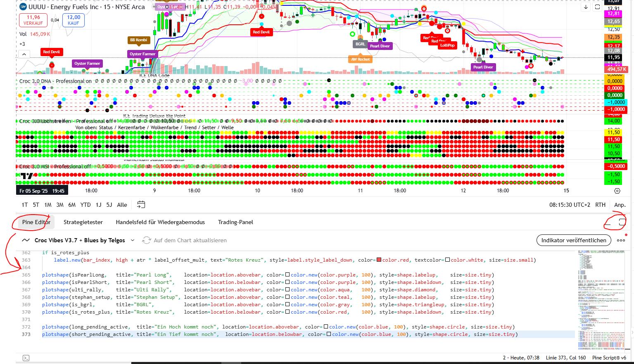Viewport: 634px width, 364px height.
Task: Open chart settings gear on time axis
Action: point(617,191)
